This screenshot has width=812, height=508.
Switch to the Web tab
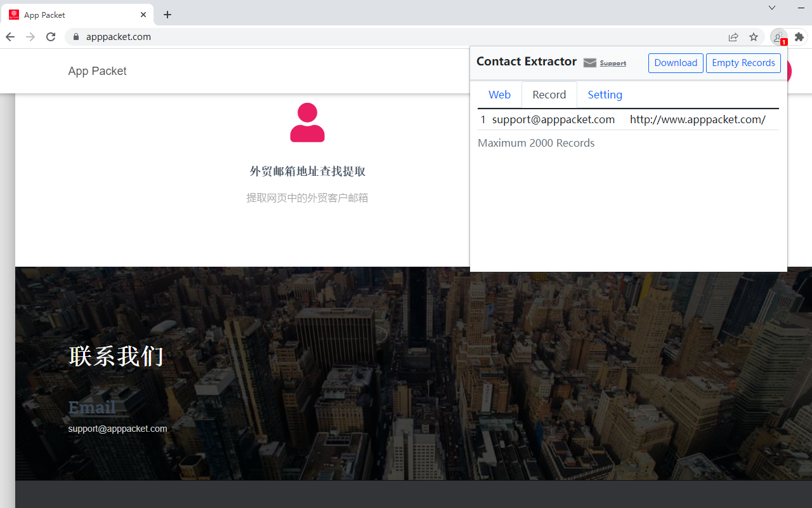(x=499, y=95)
